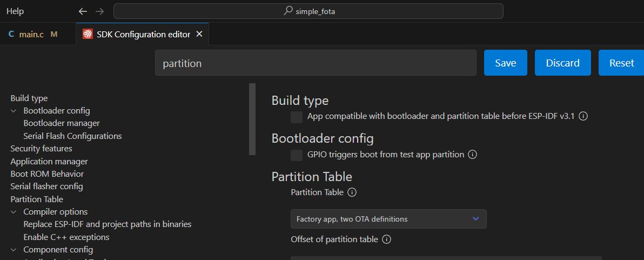Enable App compatible with bootloader checkbox
Viewport: 644px width, 260px height.
click(297, 117)
